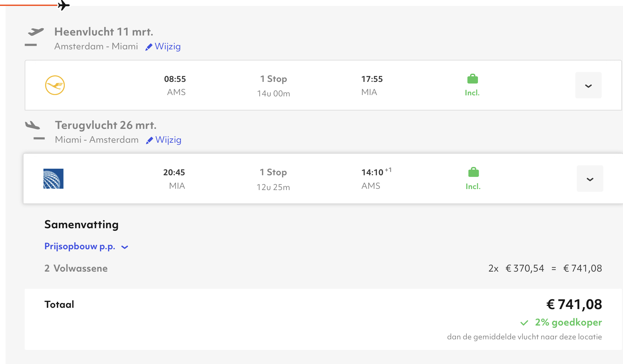The width and height of the screenshot is (623, 364).
Task: Click the green luggage icon on return flight
Action: (473, 172)
